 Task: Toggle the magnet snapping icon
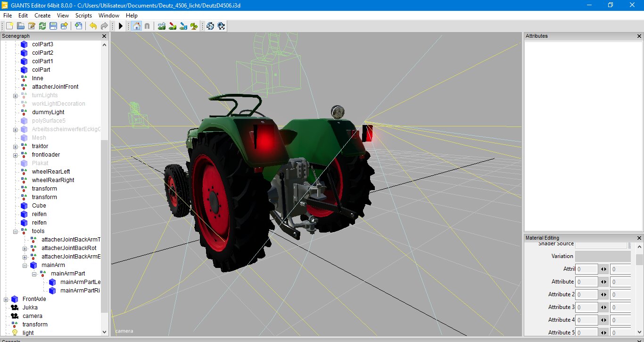pos(147,26)
